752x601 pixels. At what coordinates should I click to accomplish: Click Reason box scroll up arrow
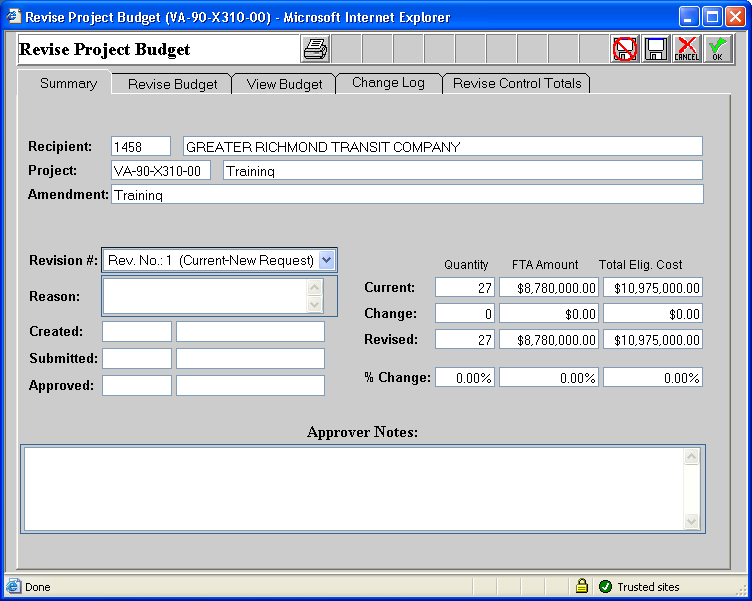[x=315, y=287]
